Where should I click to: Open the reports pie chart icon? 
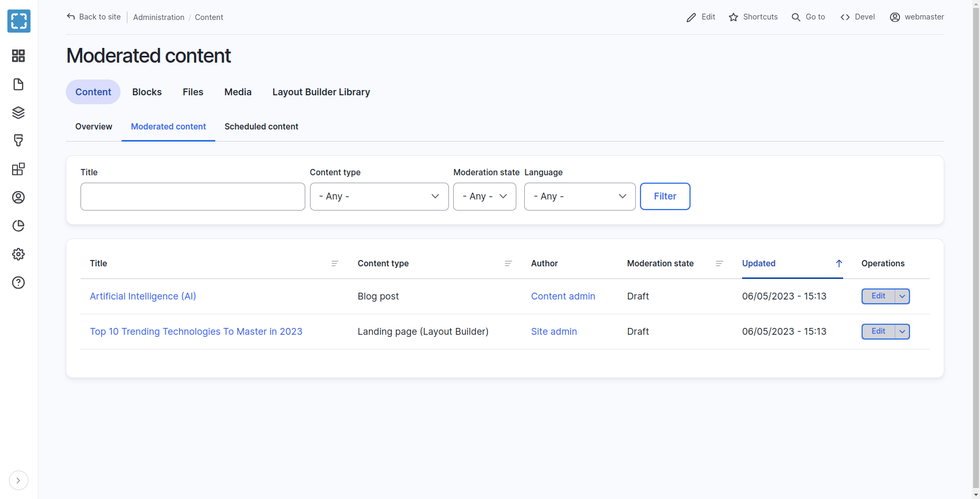click(18, 226)
